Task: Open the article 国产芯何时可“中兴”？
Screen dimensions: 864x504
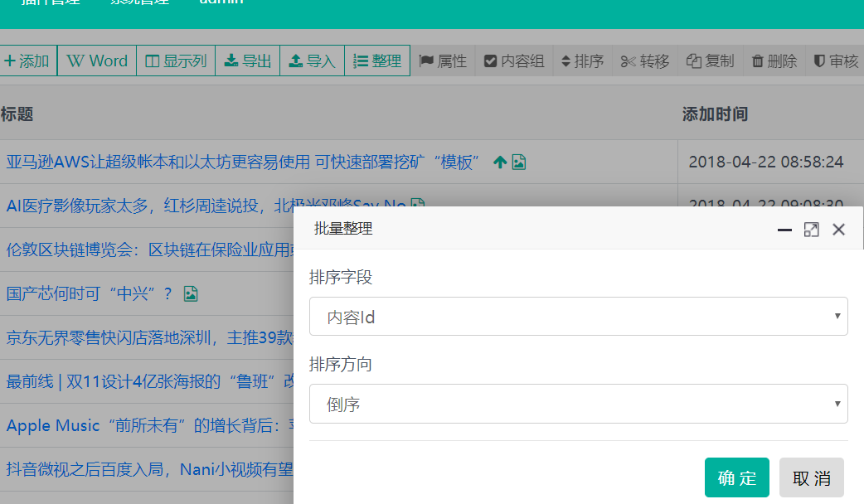Action: tap(90, 293)
